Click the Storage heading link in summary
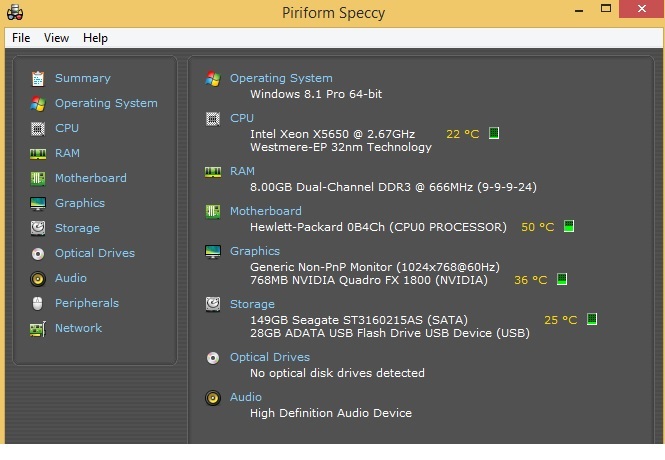The height and width of the screenshot is (460, 665). point(252,304)
